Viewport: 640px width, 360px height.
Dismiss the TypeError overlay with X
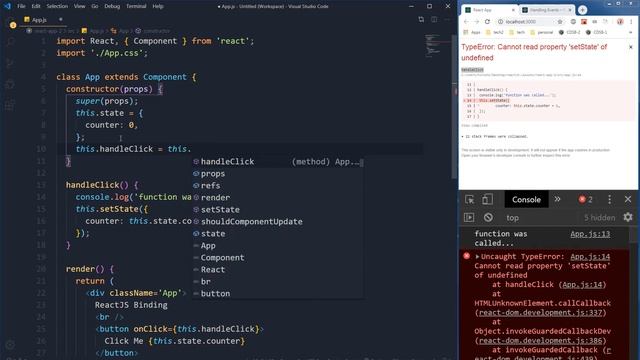click(631, 47)
